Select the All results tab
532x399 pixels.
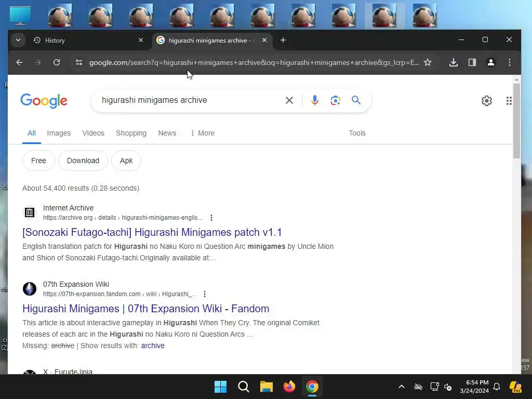[32, 133]
